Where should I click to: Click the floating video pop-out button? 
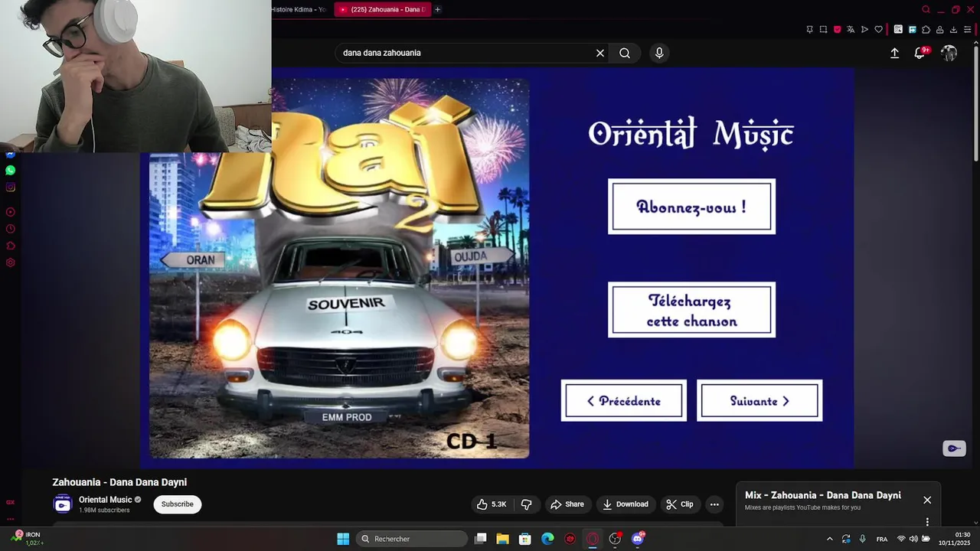click(x=954, y=448)
